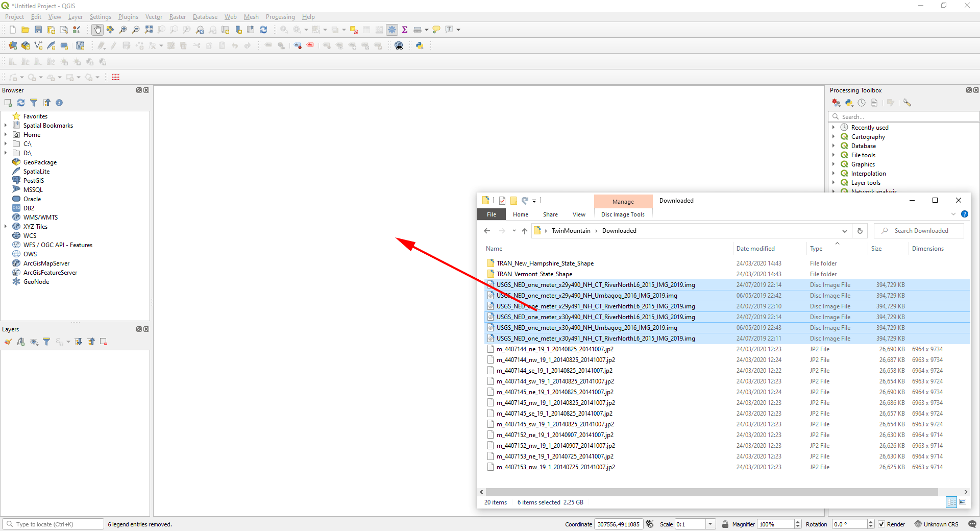
Task: Open Processing Toolbox history clock
Action: pos(862,103)
